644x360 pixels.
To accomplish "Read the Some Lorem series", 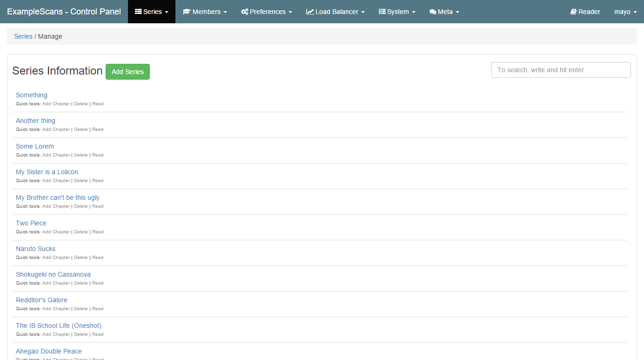I will click(x=98, y=155).
